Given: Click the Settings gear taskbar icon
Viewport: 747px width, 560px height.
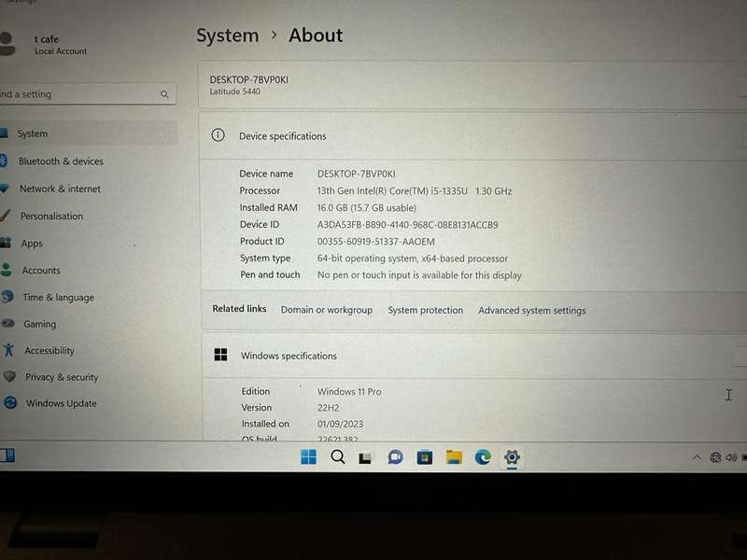Looking at the screenshot, I should (512, 457).
